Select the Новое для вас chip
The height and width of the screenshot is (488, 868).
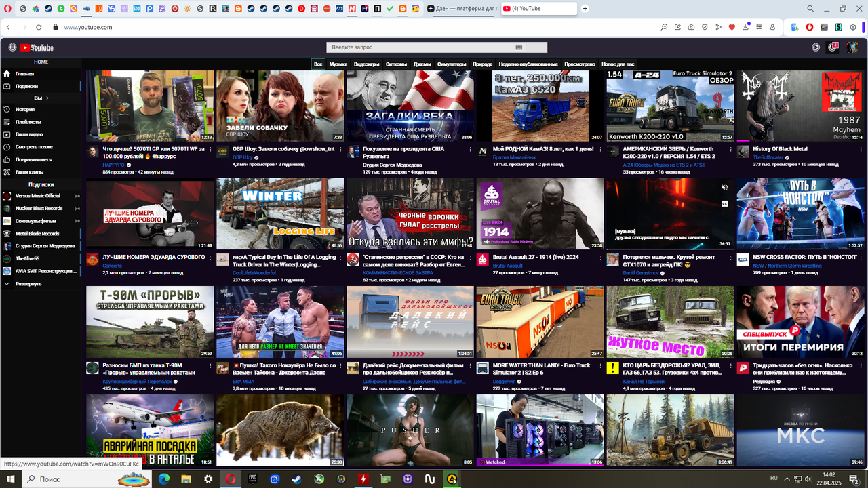click(x=618, y=64)
